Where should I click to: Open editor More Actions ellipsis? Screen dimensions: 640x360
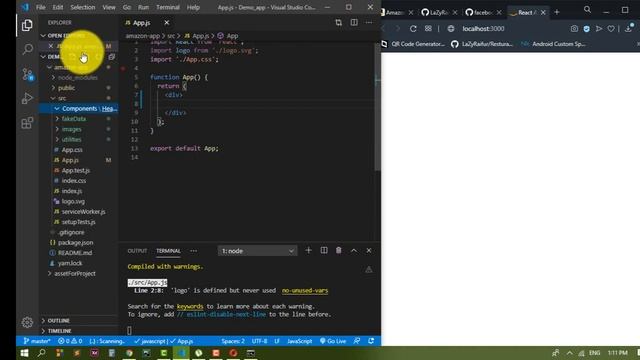coord(369,22)
